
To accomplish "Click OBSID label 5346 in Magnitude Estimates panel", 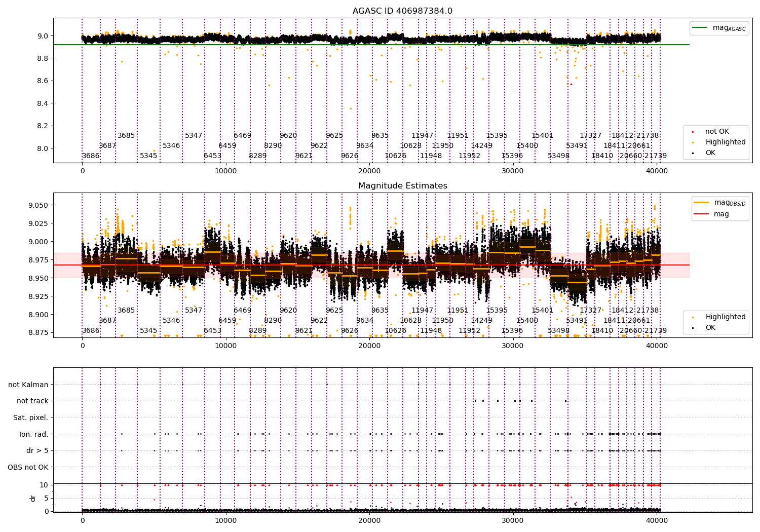I will tap(171, 320).
